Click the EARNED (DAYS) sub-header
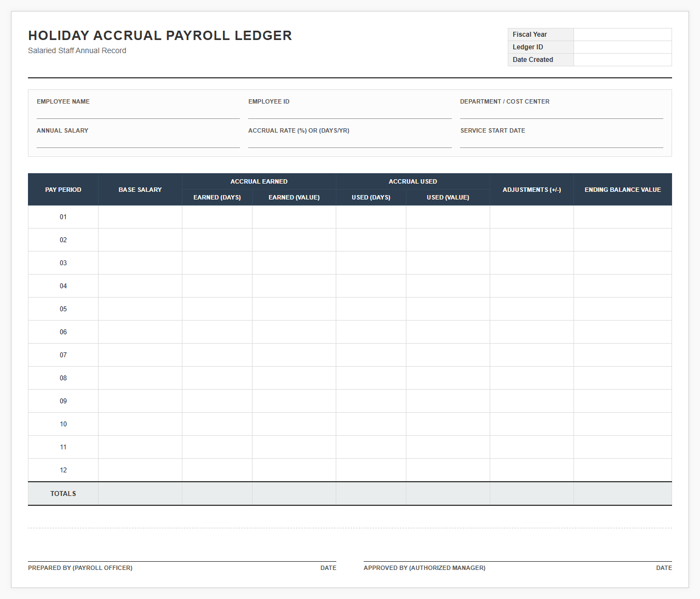700x599 pixels. (x=217, y=197)
